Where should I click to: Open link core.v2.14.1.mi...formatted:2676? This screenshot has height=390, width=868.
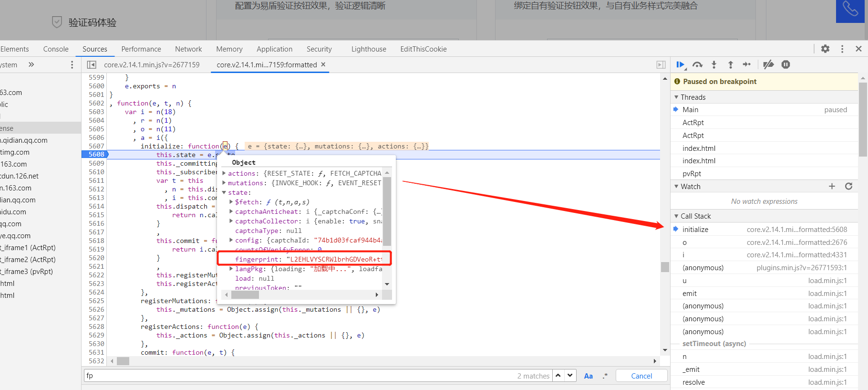[797, 242]
